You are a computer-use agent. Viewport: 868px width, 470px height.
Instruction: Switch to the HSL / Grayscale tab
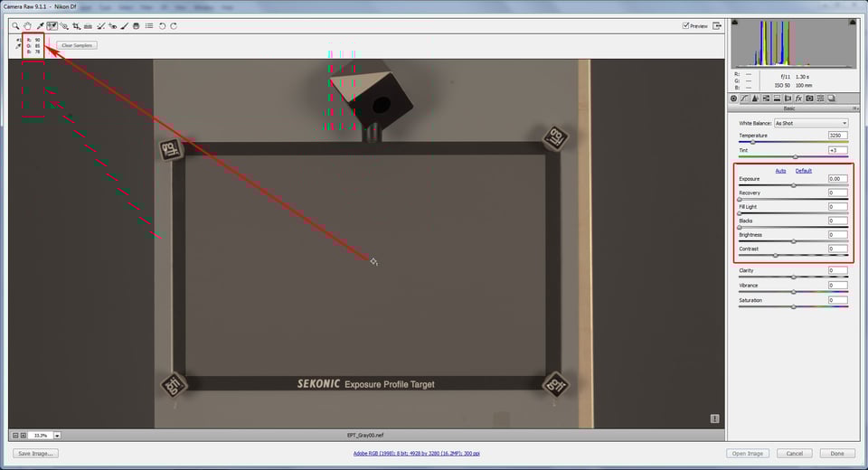click(766, 98)
